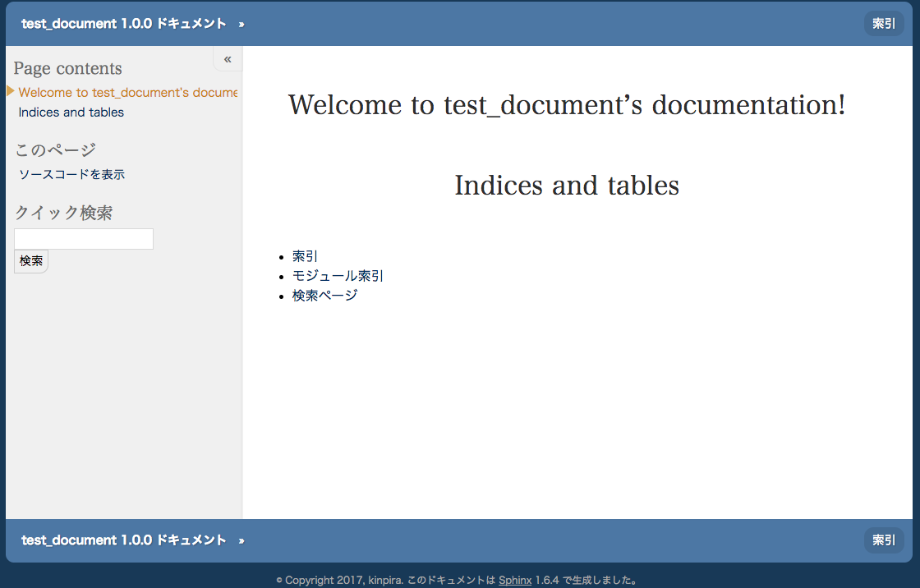The width and height of the screenshot is (920, 588).
Task: Click the 'Welcome to test_document's documentation!' main title
Action: coord(567,104)
